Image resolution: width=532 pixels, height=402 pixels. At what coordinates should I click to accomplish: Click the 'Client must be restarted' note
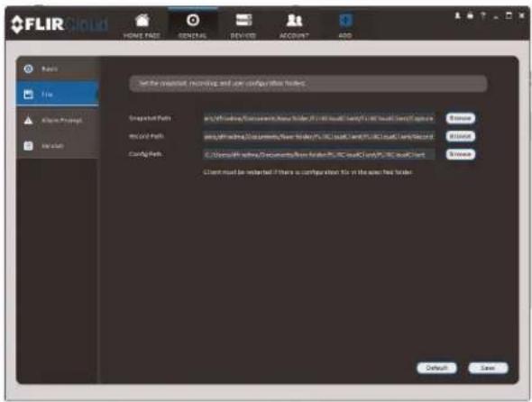307,172
